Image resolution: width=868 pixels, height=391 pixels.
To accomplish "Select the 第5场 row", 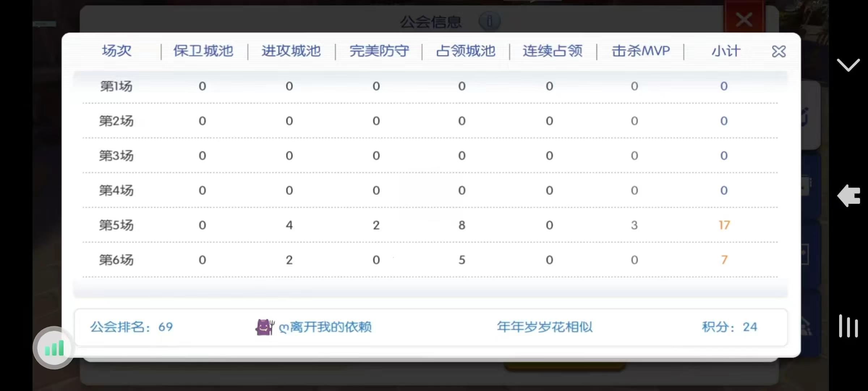I will point(116,225).
